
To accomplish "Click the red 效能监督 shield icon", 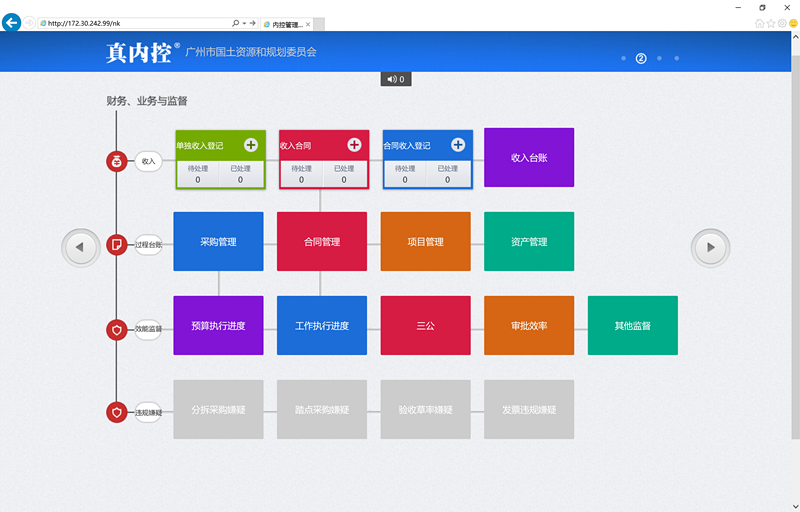I will pyautogui.click(x=117, y=328).
